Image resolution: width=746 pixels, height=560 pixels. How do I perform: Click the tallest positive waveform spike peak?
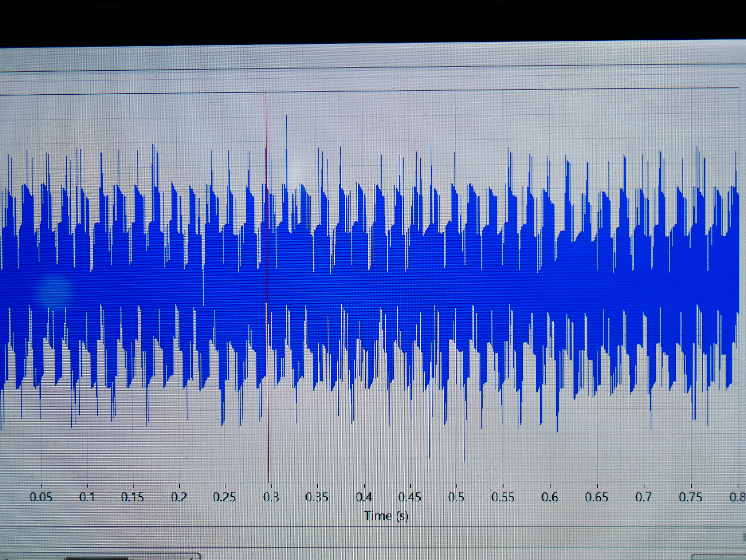pyautogui.click(x=287, y=117)
